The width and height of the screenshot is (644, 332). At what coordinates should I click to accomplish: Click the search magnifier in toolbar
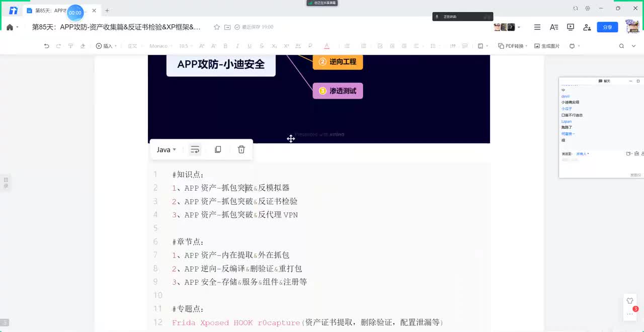pos(621,46)
